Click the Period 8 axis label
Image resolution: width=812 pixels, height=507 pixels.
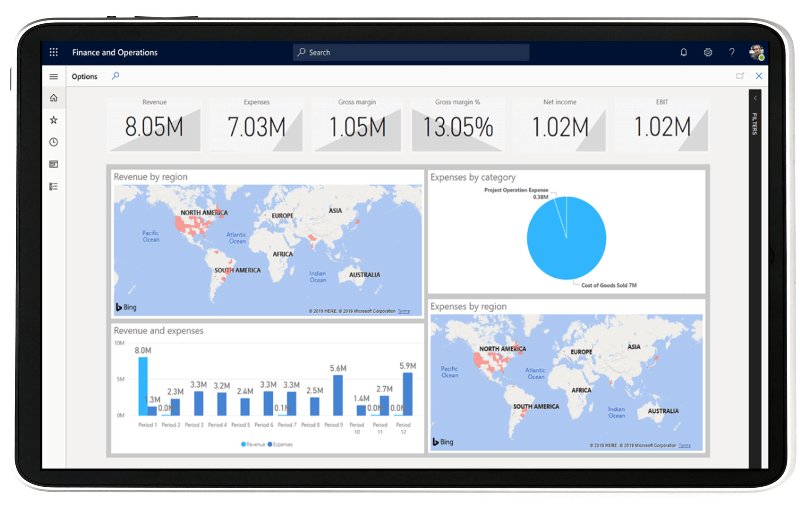point(310,425)
